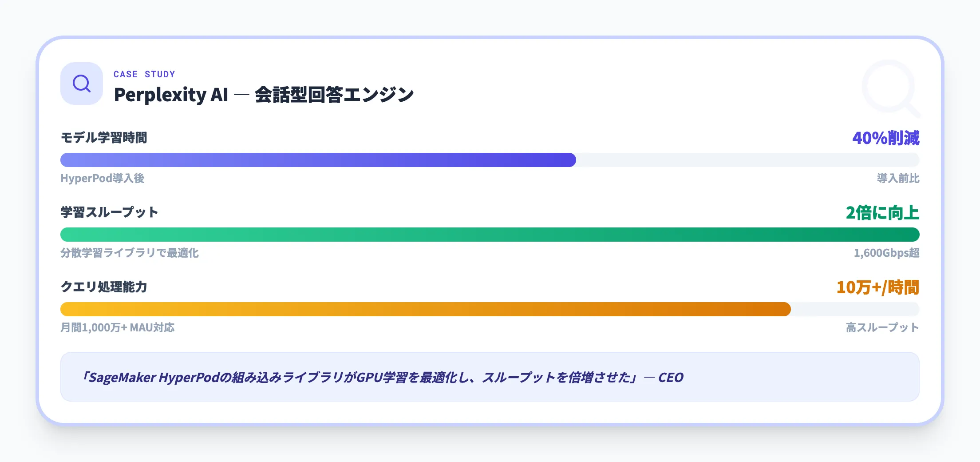Click the SageMaker HyperPod CEO quote box
Screen dimensions: 980x462
pos(490,377)
